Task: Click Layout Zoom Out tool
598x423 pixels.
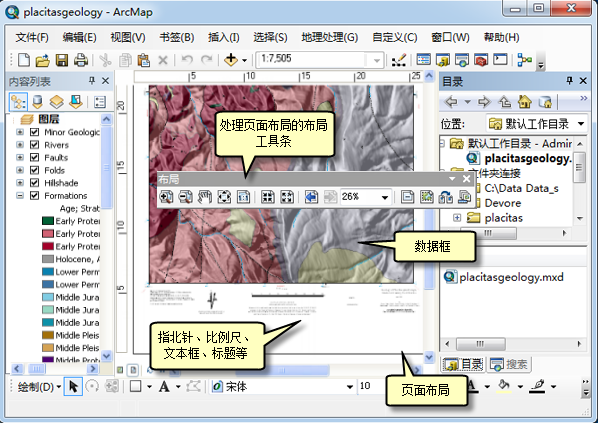Action: point(185,197)
